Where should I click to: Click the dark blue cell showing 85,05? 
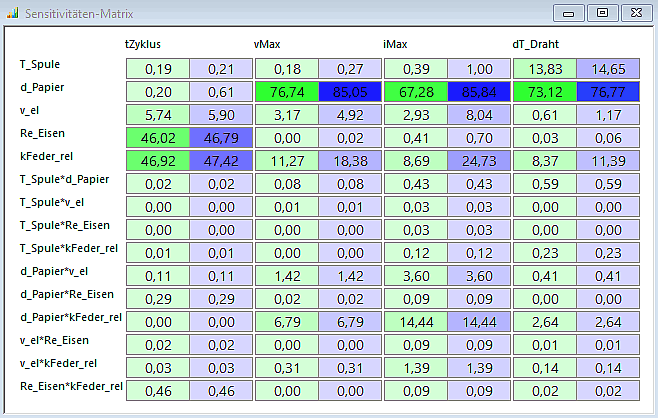pos(350,91)
